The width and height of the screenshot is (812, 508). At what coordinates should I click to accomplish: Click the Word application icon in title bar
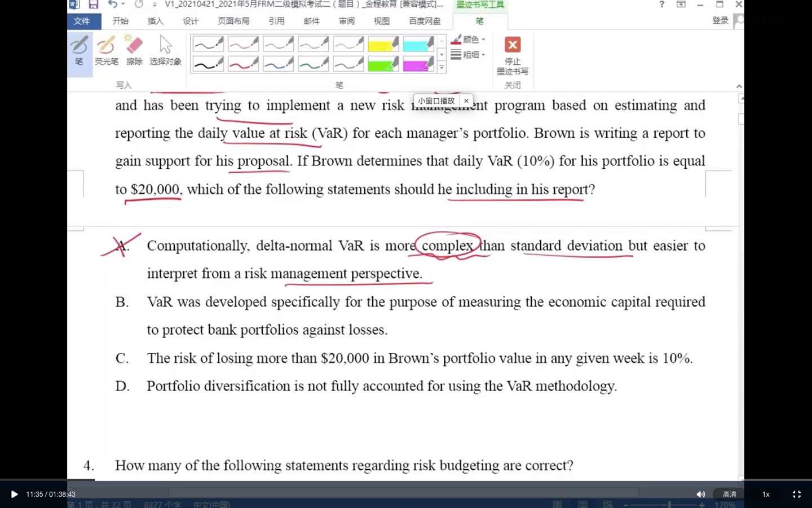point(74,5)
